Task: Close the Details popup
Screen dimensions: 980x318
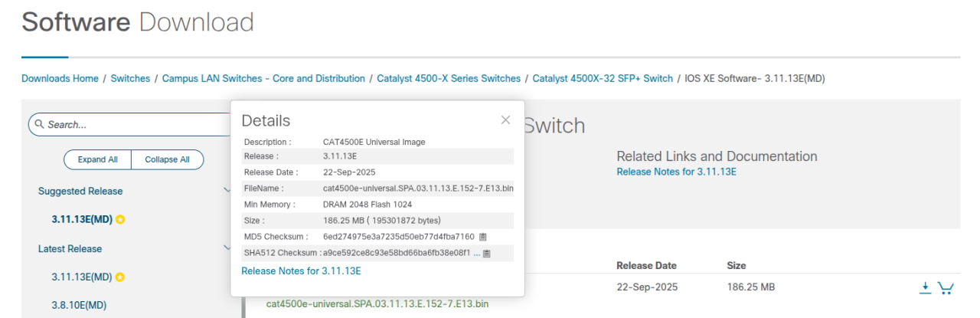Action: (505, 120)
